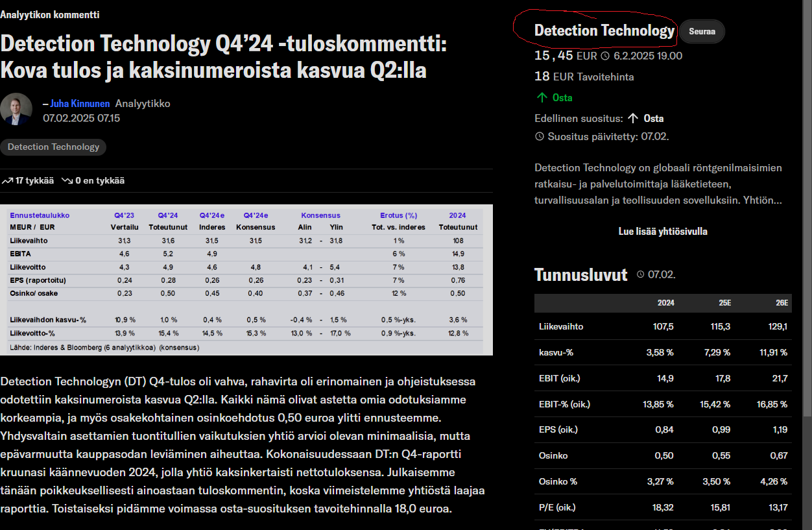Viewport: 812px width, 530px height.
Task: Follow the company with the Seuraa button
Action: tap(702, 31)
